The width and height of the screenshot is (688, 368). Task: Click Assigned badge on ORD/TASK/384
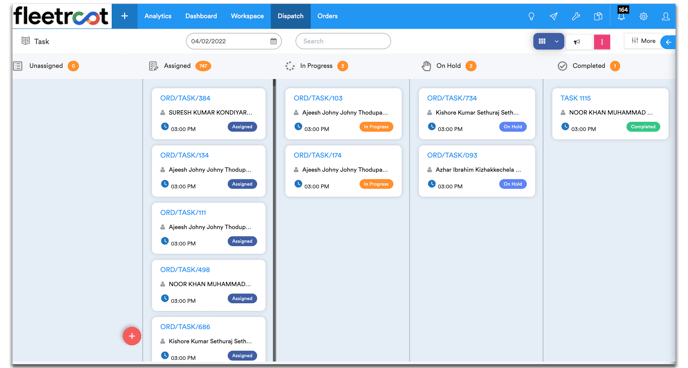pos(242,127)
